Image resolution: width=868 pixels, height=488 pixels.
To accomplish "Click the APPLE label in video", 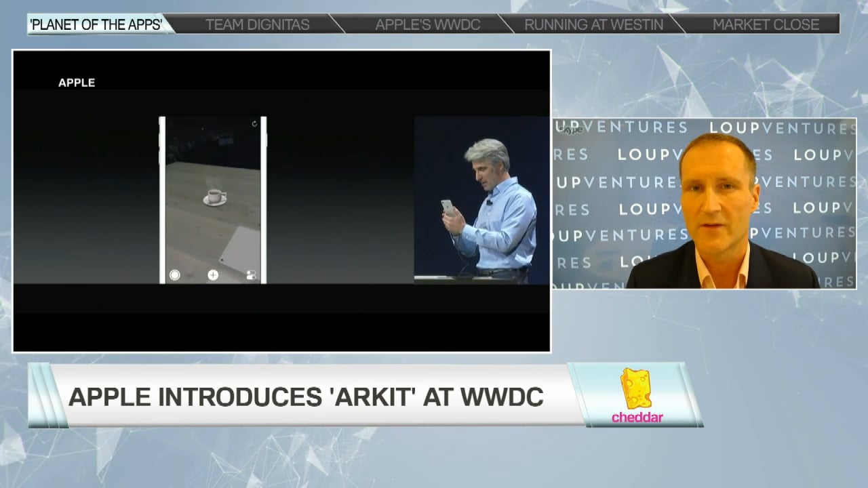I will [77, 83].
